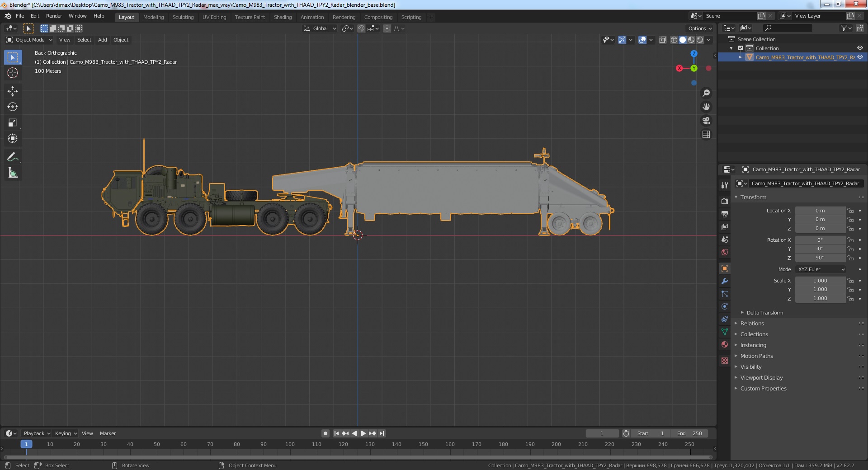Image resolution: width=868 pixels, height=470 pixels.
Task: Switch to the Shading workspace tab
Action: (283, 17)
